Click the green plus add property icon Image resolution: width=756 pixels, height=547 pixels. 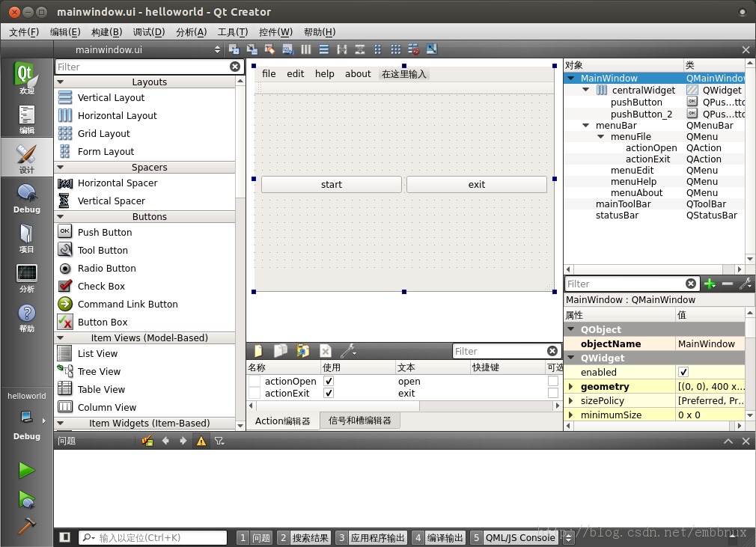[710, 284]
